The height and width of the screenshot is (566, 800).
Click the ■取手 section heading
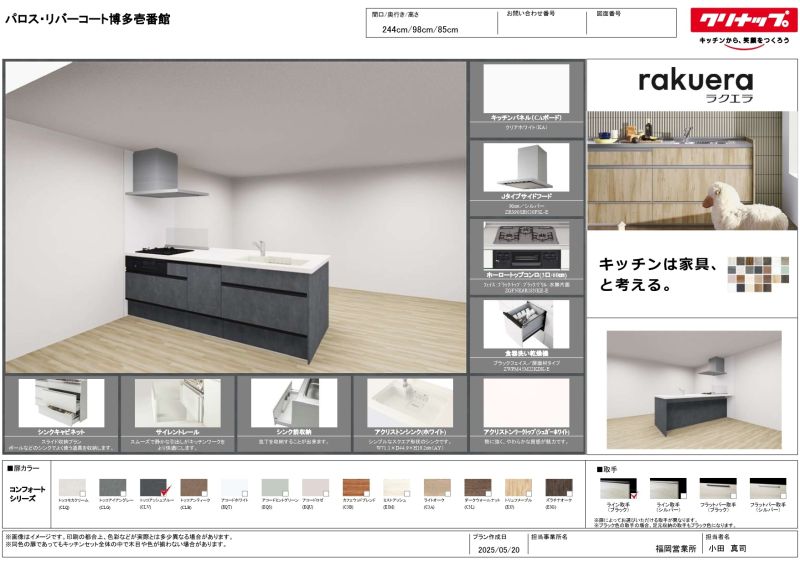607,469
